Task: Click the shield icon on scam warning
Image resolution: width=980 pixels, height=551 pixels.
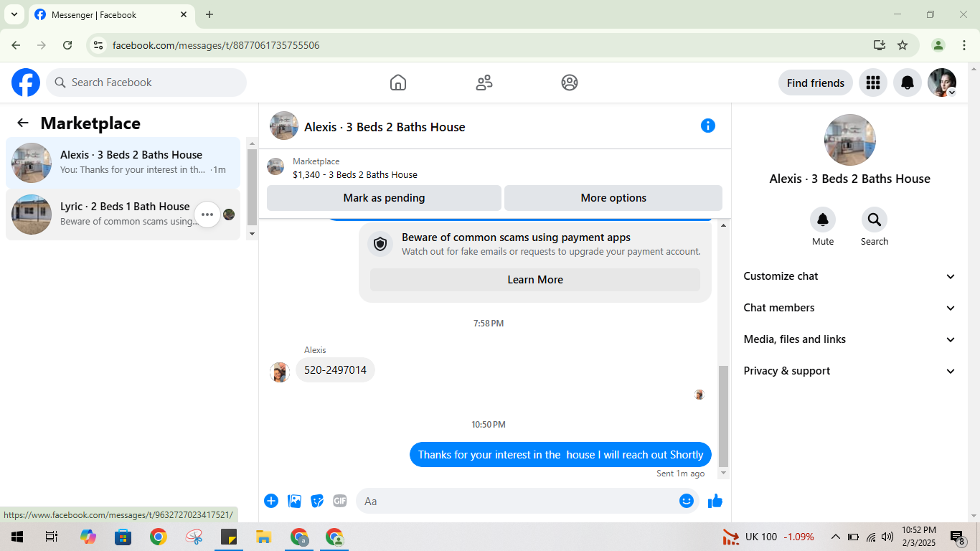Action: (x=380, y=244)
